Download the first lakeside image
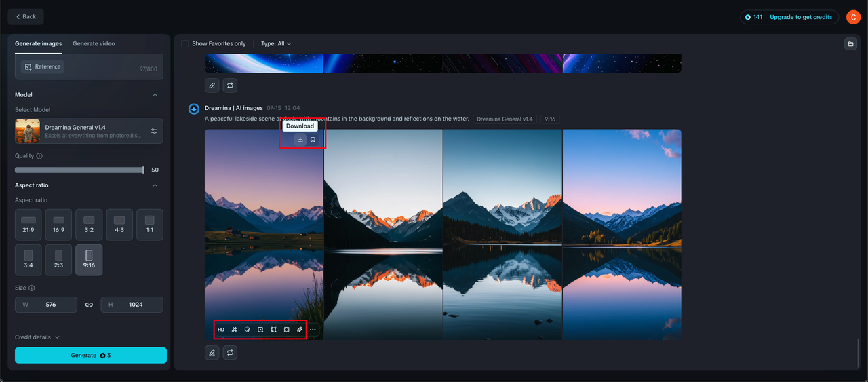Viewport: 868px width, 382px height. [x=300, y=140]
